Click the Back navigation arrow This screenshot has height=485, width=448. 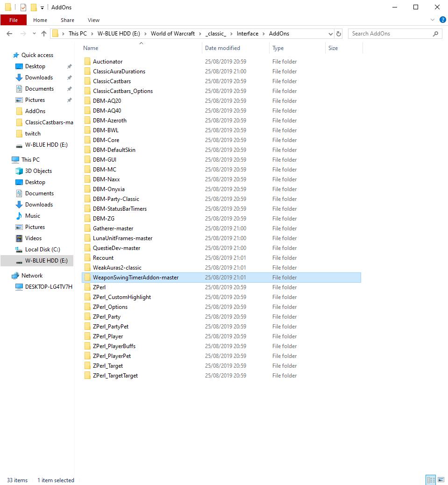click(x=10, y=34)
